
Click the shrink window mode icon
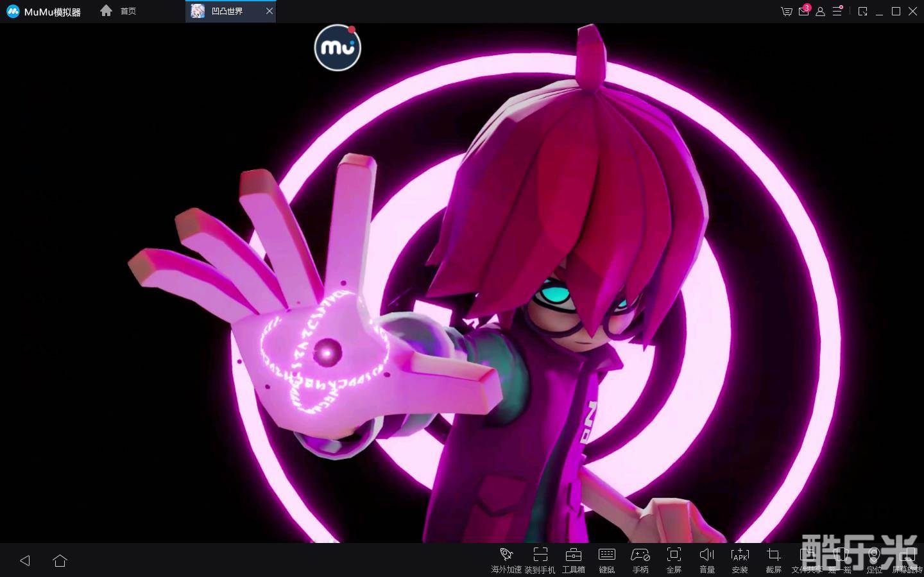click(862, 12)
